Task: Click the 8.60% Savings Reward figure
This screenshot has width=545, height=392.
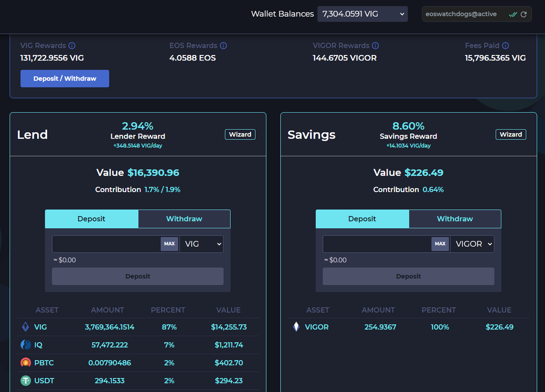Action: 408,126
